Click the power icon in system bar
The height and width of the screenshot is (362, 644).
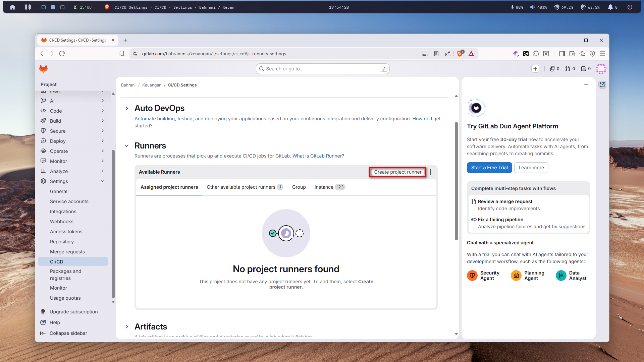click(x=630, y=7)
